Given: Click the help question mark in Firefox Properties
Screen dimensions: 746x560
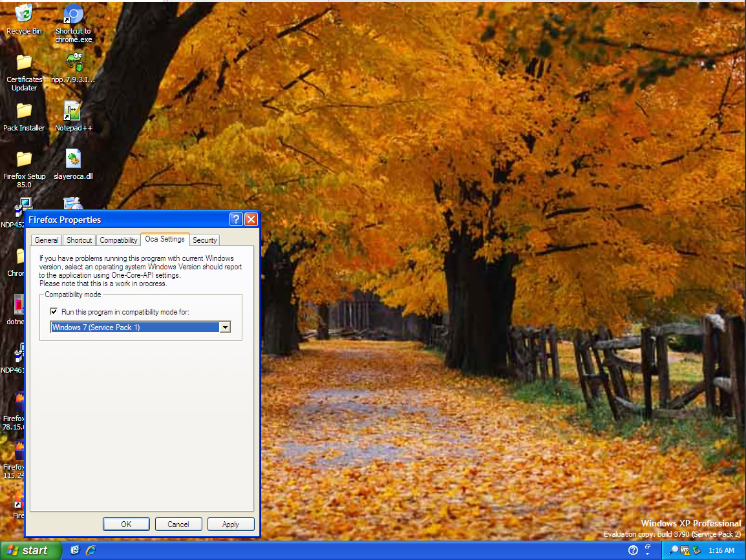Looking at the screenshot, I should tap(236, 219).
